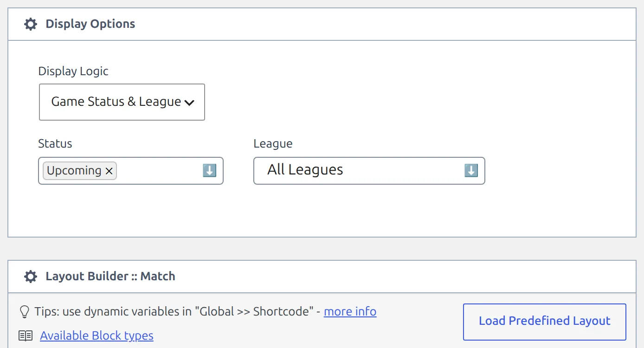Open the Display Logic dropdown
This screenshot has width=644, height=348.
pos(122,102)
